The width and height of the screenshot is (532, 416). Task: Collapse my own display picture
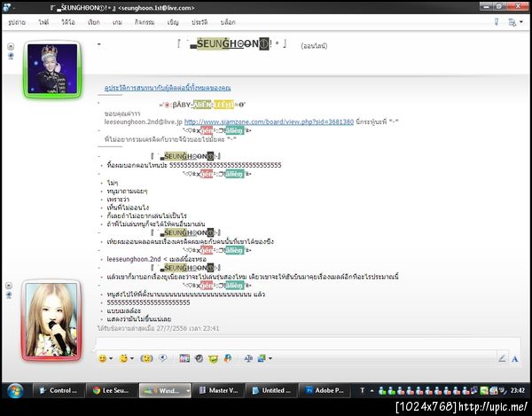coord(9,286)
